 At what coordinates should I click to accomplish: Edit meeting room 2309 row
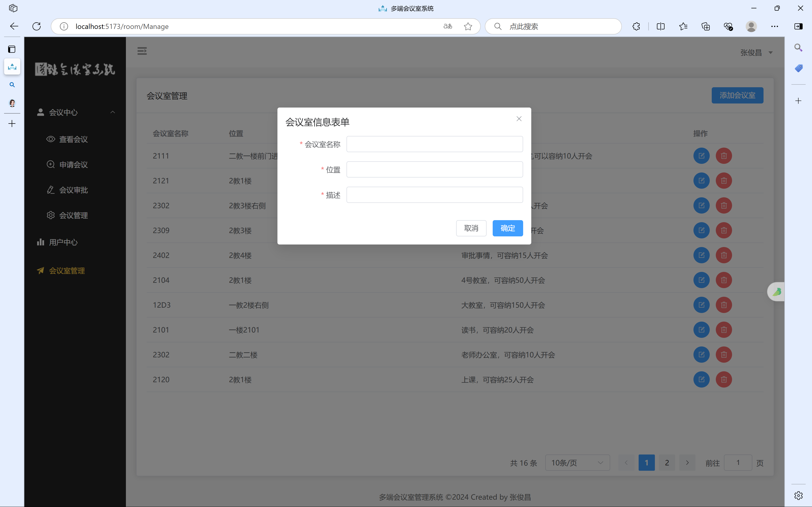(x=701, y=230)
